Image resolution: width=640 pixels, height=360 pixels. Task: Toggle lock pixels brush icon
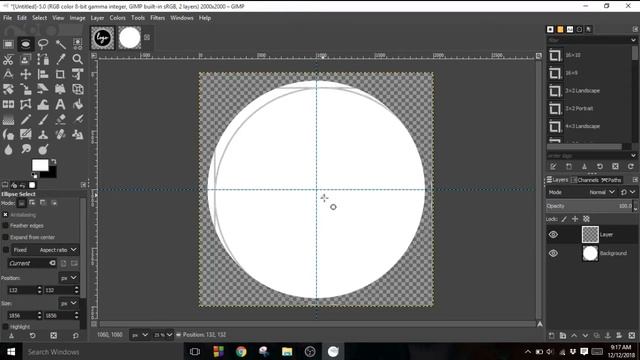pyautogui.click(x=564, y=219)
